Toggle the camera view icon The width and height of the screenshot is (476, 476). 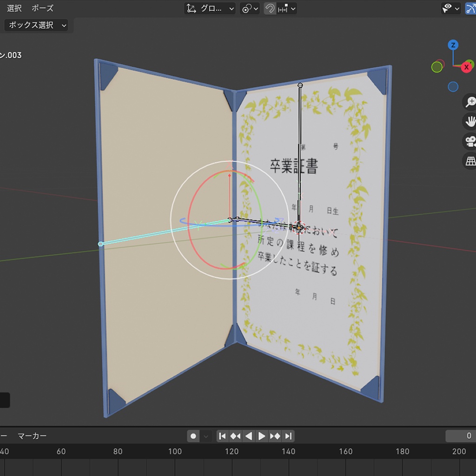click(470, 142)
